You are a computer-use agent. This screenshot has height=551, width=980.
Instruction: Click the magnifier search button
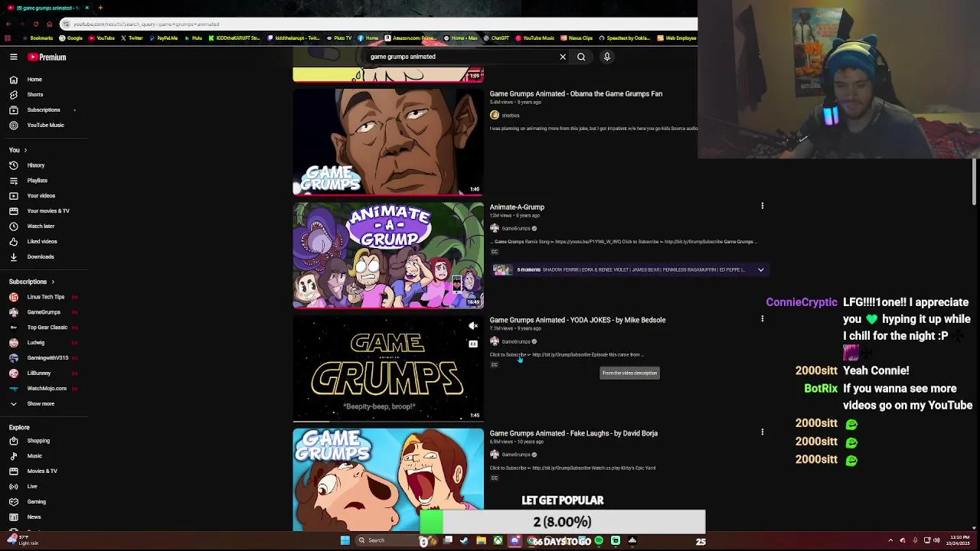pyautogui.click(x=581, y=57)
